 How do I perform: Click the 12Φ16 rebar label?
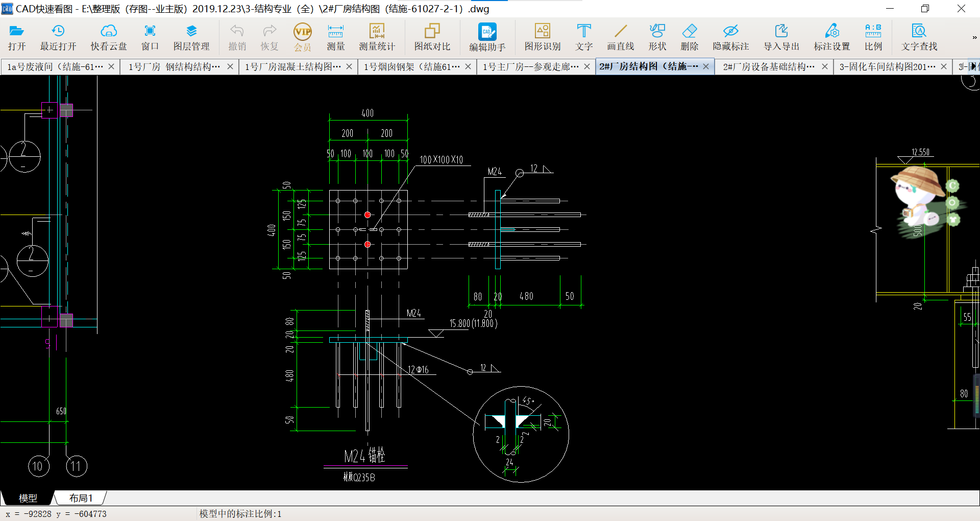click(418, 369)
